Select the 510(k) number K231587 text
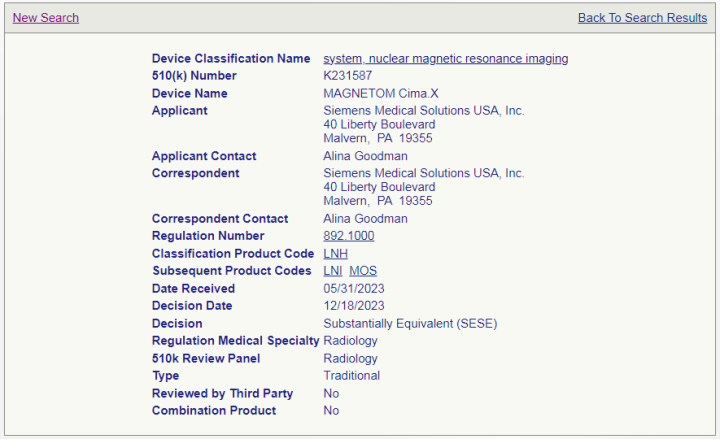Screen dimensions: 720x439 coord(348,76)
